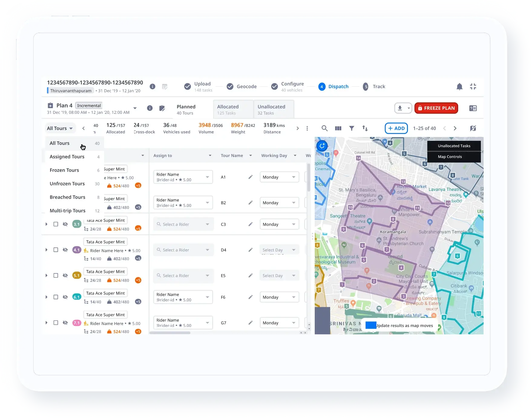
Task: Click the ADD button
Action: (x=396, y=128)
